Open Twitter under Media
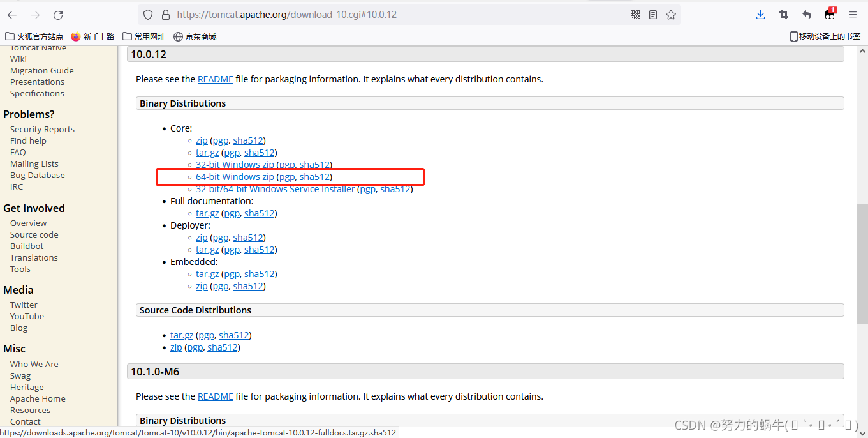The image size is (868, 438). pyautogui.click(x=24, y=305)
